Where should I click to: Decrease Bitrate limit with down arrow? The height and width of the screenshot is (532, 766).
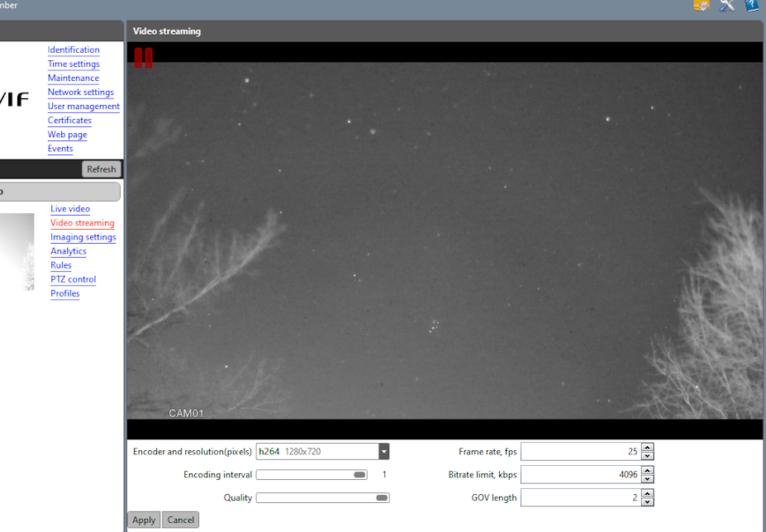pyautogui.click(x=647, y=479)
